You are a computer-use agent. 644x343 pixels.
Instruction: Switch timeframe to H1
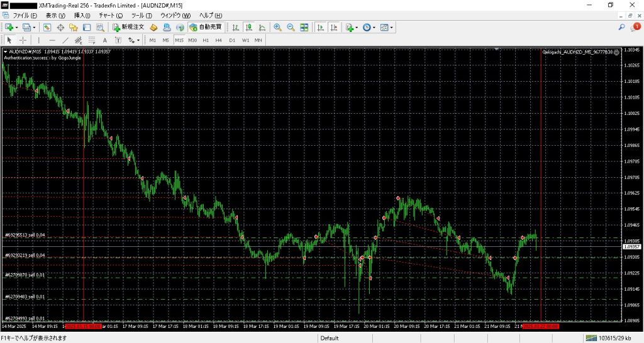point(206,40)
